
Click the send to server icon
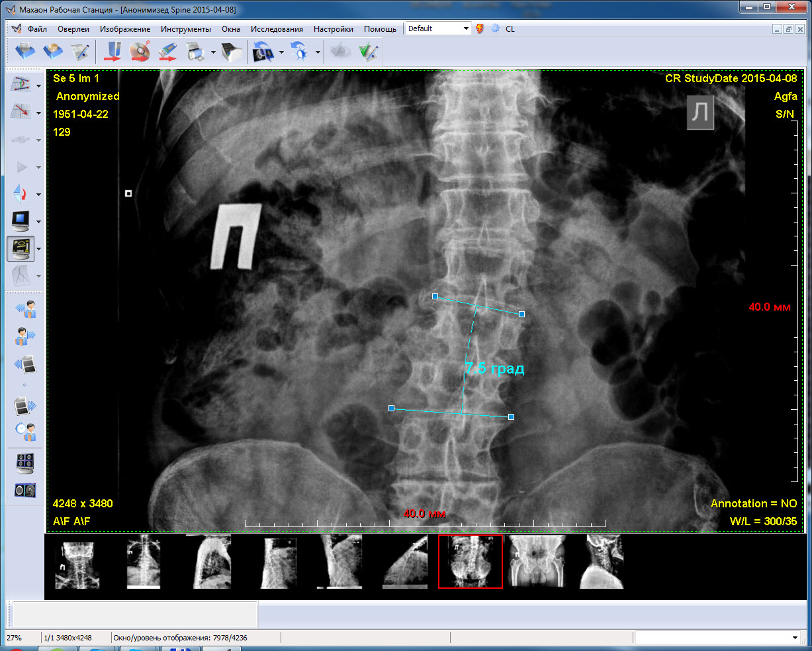(113, 51)
